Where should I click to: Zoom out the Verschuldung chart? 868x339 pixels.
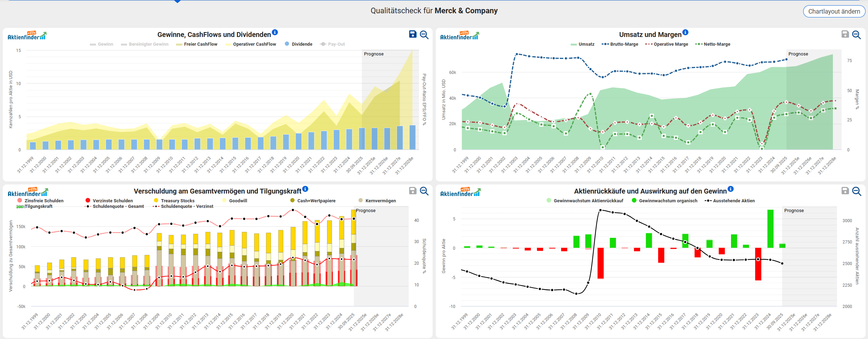click(424, 191)
